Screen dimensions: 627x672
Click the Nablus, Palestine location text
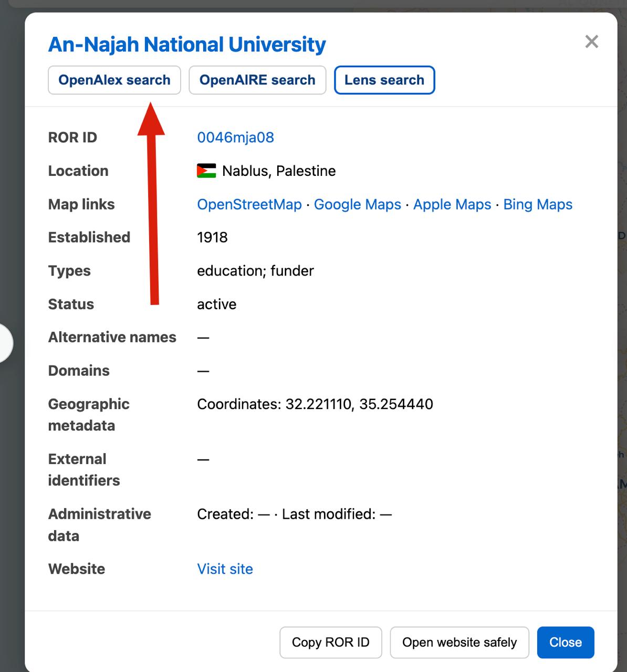click(x=278, y=171)
